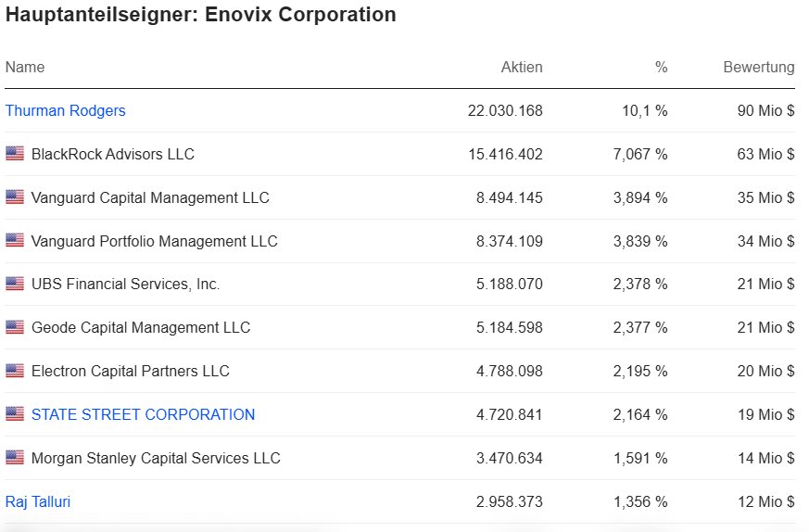
Task: Click valuation 90 Mio $
Action: (x=765, y=111)
